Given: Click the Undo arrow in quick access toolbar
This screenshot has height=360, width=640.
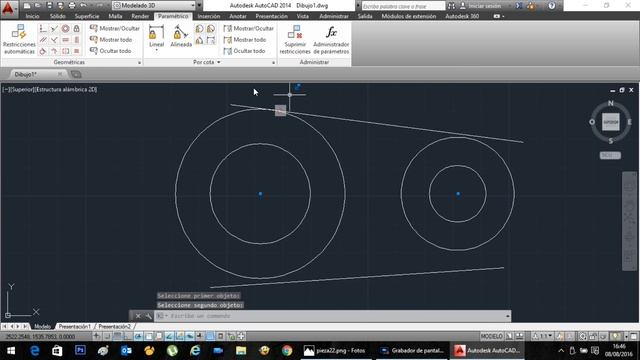Looking at the screenshot, I should (x=83, y=6).
